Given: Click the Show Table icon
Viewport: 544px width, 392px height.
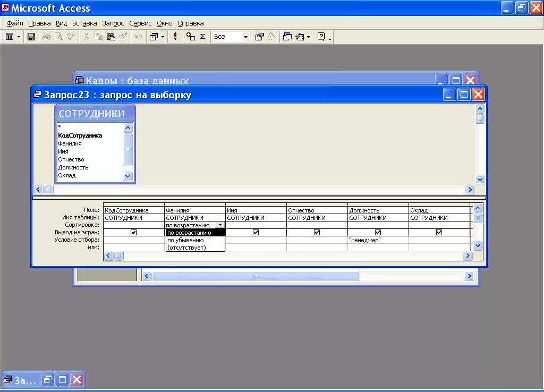Looking at the screenshot, I should 191,37.
